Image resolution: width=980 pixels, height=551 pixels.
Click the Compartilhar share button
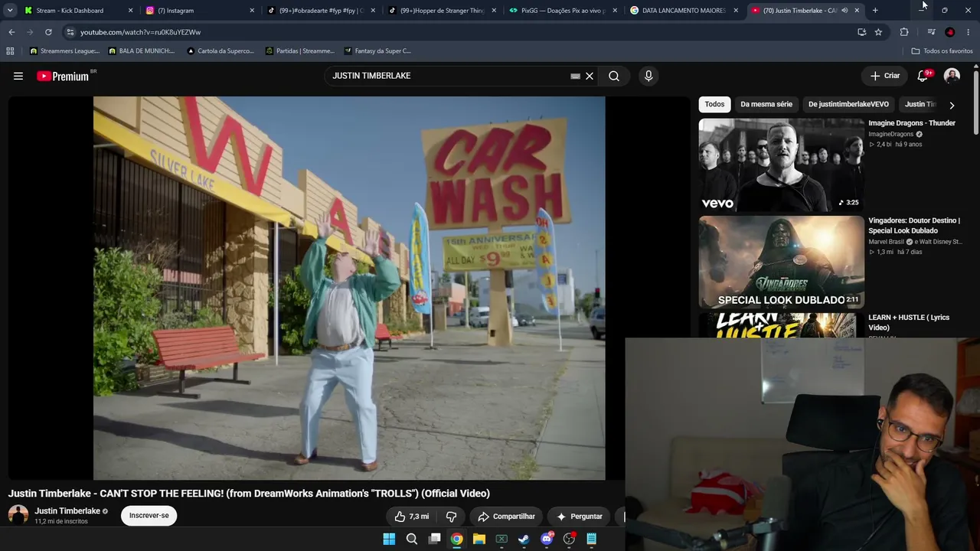tap(506, 517)
